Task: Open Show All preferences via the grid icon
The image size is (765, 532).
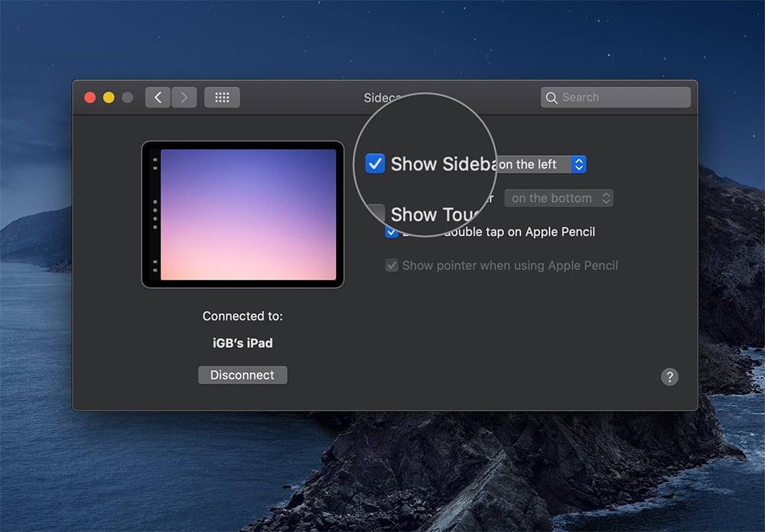Action: (222, 97)
